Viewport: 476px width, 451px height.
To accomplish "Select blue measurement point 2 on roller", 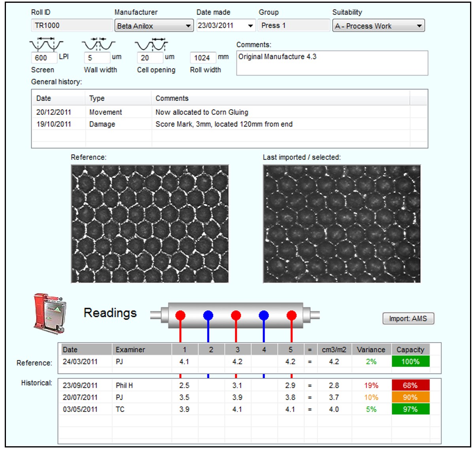I will tap(208, 315).
